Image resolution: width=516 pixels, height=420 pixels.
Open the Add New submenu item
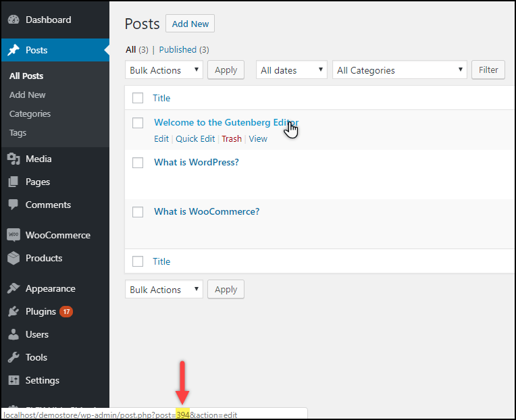click(x=27, y=95)
